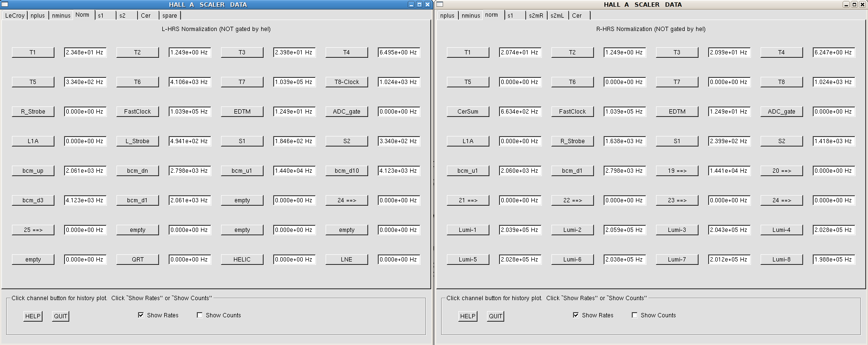Open the s2 tab in the left window
This screenshot has height=345, width=868.
[126, 15]
